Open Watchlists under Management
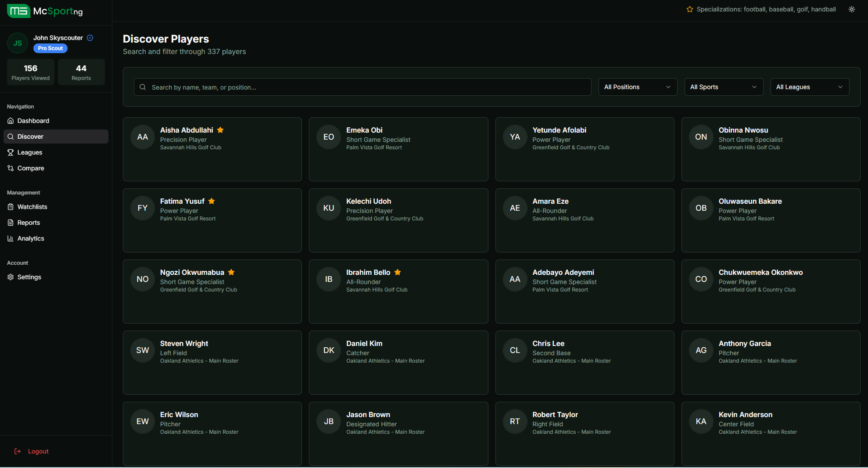 pos(32,207)
